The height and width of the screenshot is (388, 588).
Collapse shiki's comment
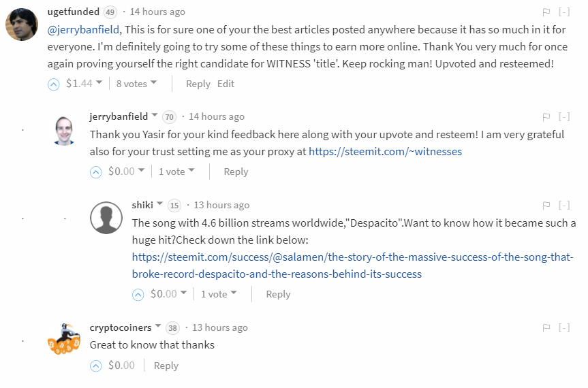564,205
